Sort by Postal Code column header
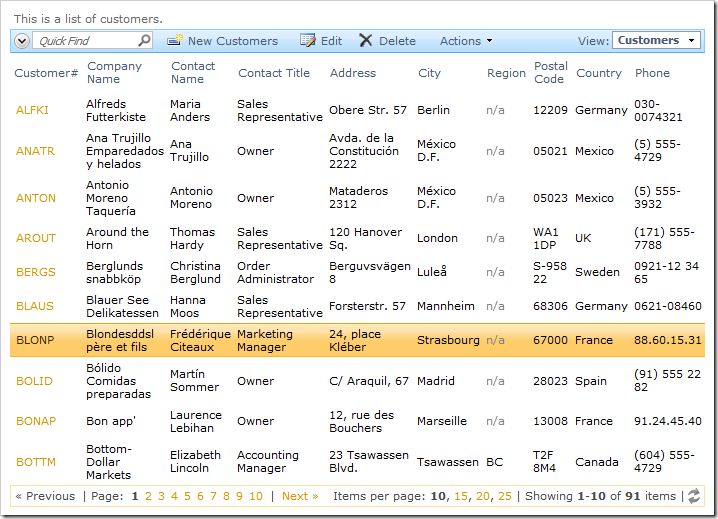Viewport: 718px width, 519px height. point(550,72)
